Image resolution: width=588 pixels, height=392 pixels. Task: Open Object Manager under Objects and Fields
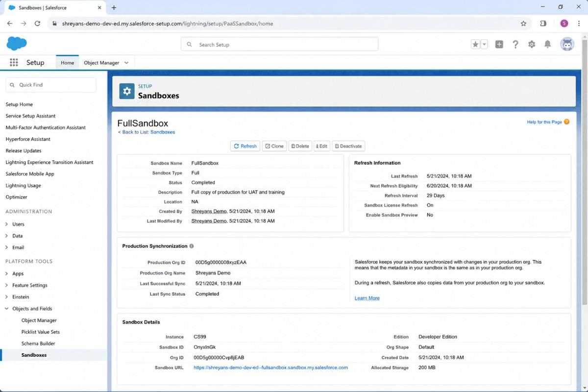pos(39,320)
